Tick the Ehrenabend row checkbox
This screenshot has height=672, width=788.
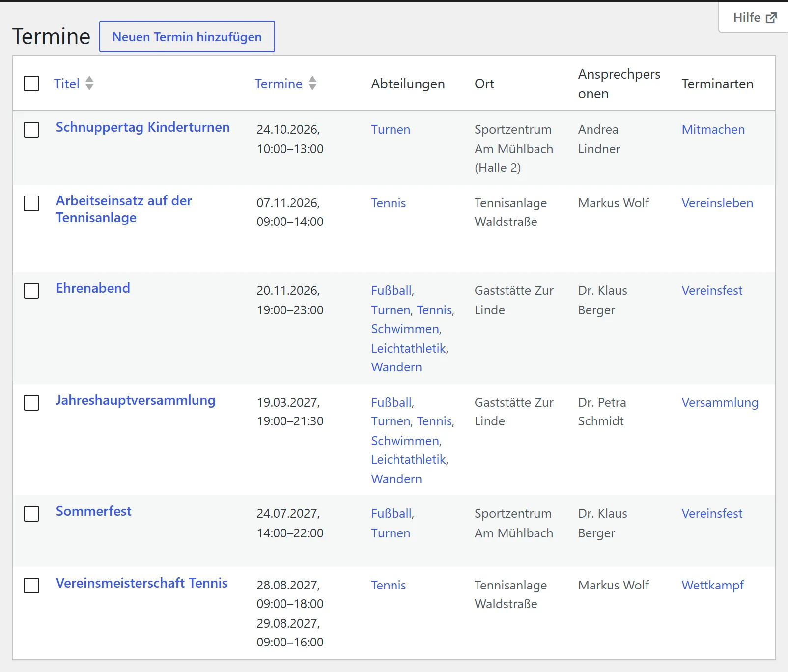[31, 291]
